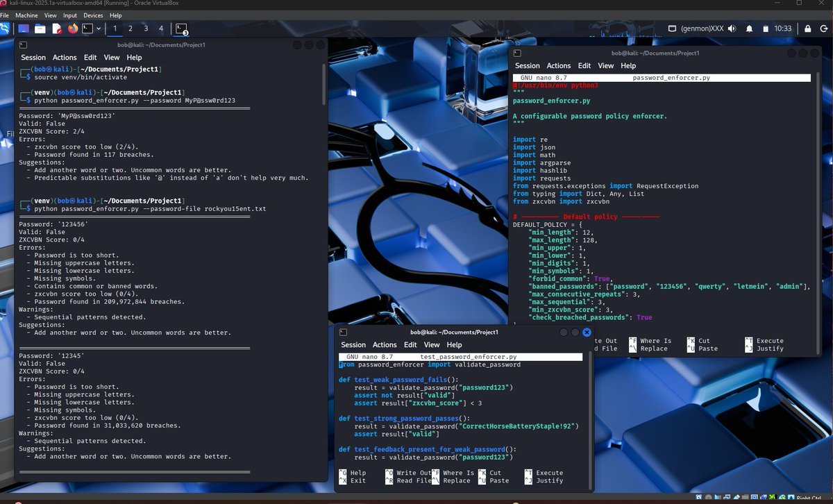Launch Firefox from the top panel
This screenshot has height=504, width=833.
73,28
